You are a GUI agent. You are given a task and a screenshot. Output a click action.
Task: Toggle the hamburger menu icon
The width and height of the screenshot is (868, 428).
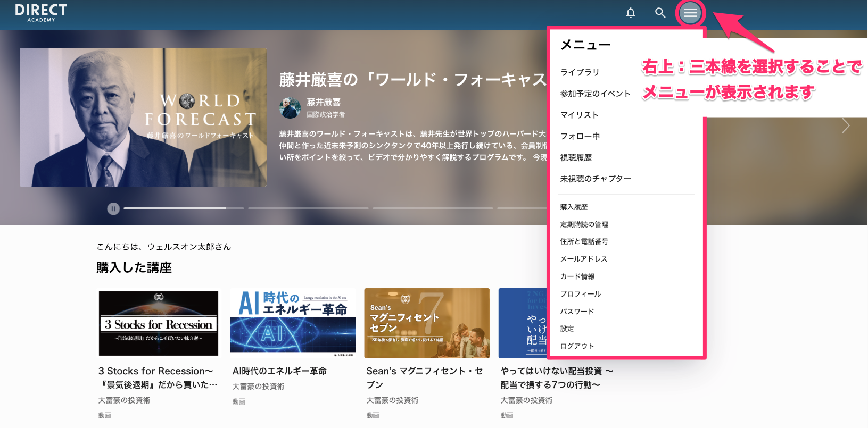690,13
